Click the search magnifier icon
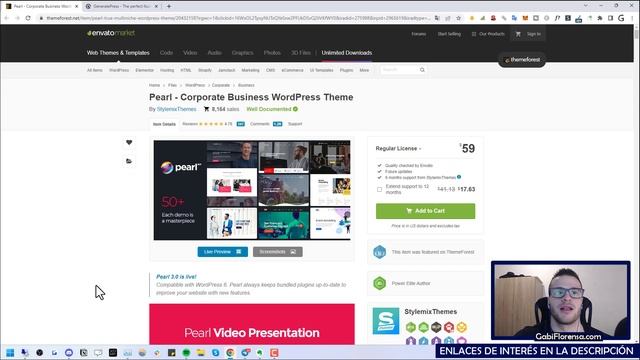The image size is (640, 360). pos(422,70)
